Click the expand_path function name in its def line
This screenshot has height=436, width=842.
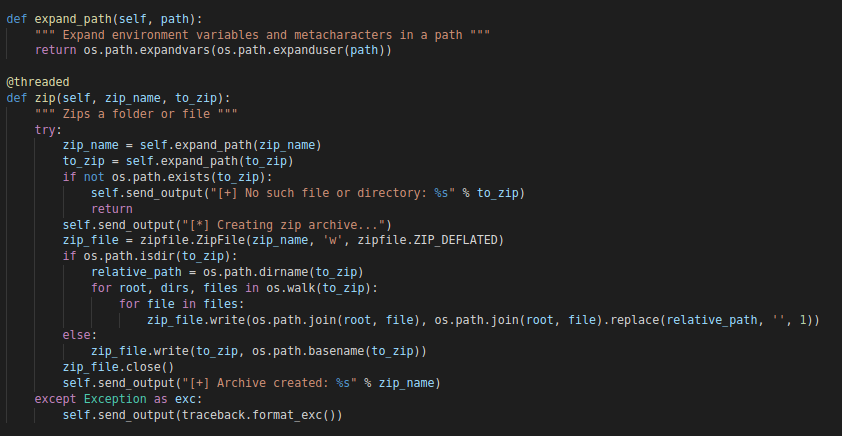tap(73, 19)
